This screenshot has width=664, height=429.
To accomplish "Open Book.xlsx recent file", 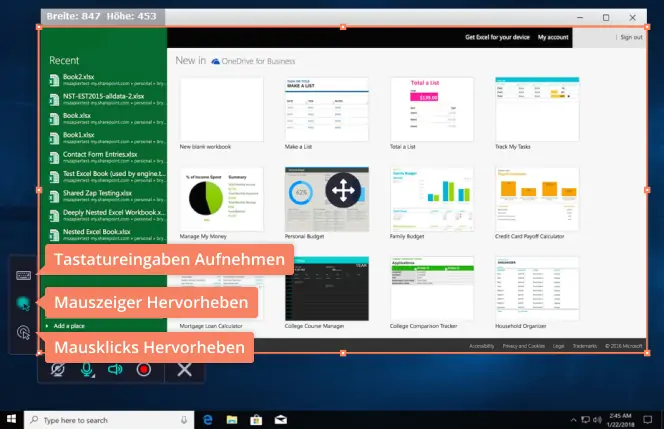I will tap(107, 119).
